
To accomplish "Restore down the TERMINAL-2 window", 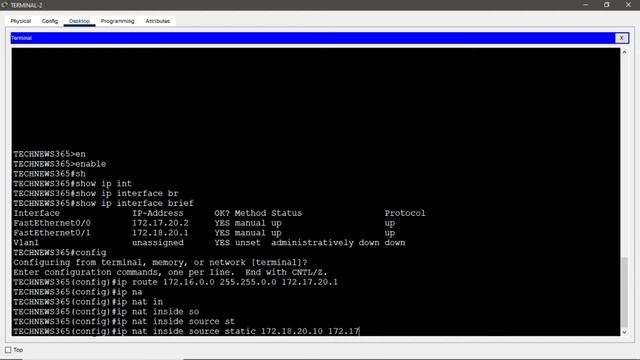I will [x=607, y=5].
